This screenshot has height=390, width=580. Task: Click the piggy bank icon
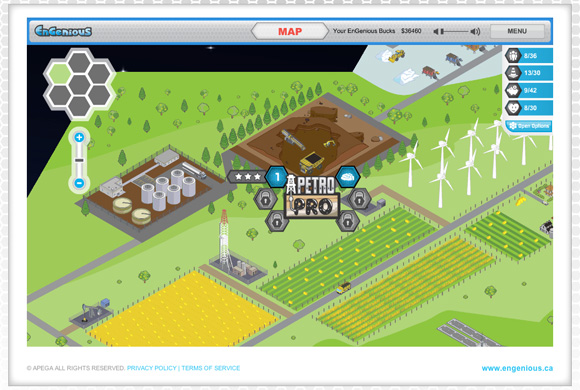(x=513, y=90)
